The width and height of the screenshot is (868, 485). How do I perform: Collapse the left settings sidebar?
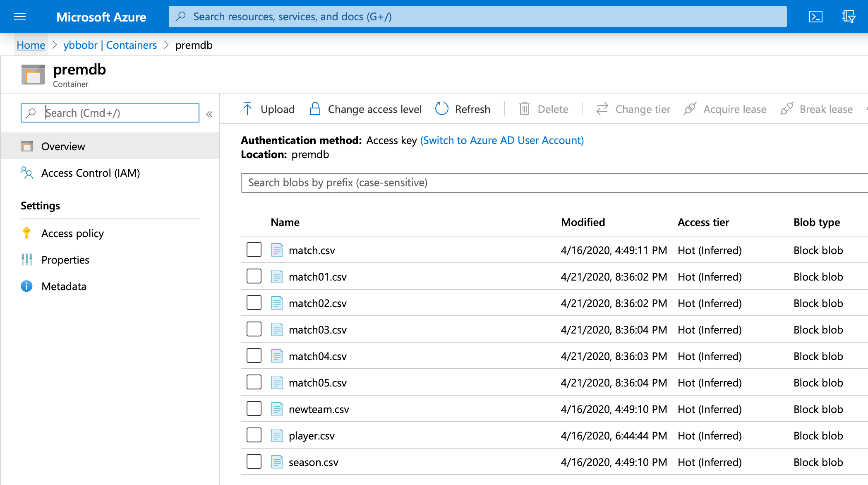[x=210, y=114]
